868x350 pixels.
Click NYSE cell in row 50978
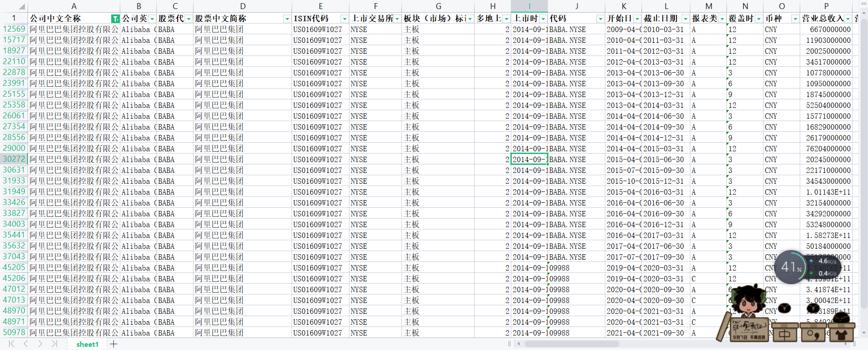point(376,333)
